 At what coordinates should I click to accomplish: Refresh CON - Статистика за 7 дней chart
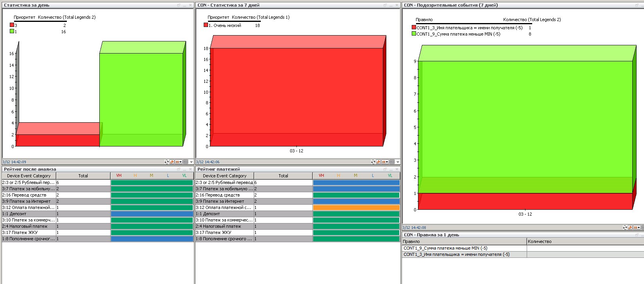(x=373, y=162)
